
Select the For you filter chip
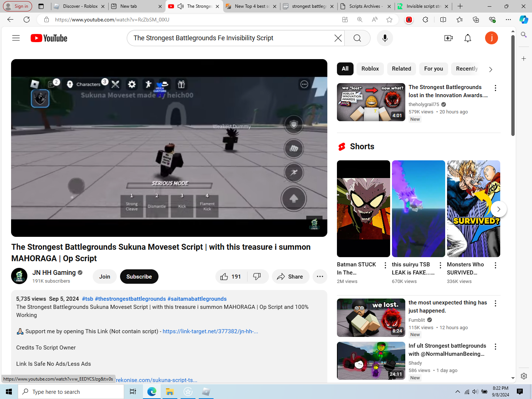[433, 69]
